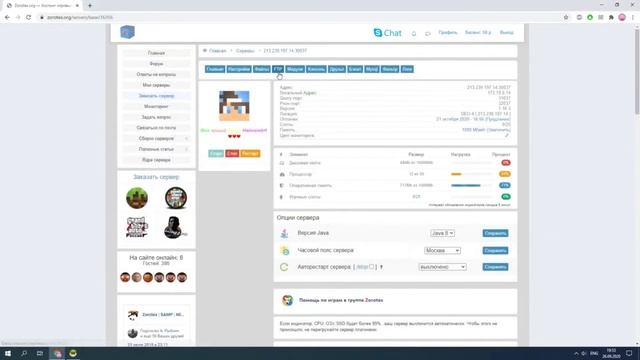Open the Chrome profile avatar
Screen dimensions: 640x360
click(622, 17)
